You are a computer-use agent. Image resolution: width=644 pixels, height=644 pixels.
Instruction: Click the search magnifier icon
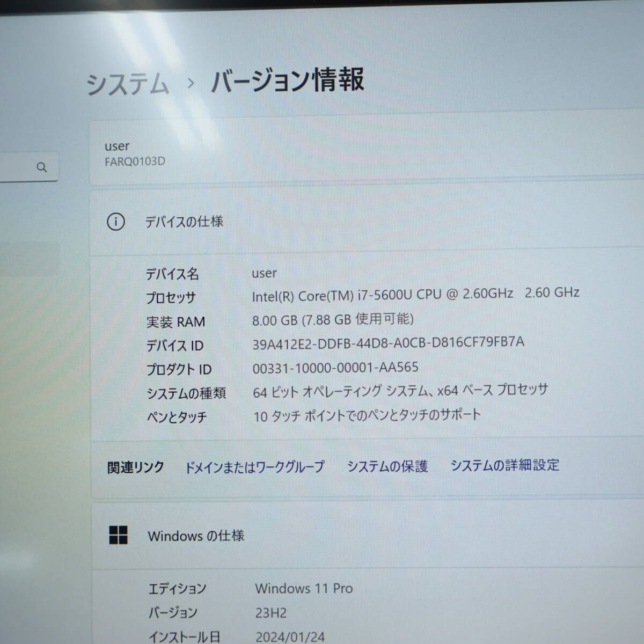click(x=41, y=167)
